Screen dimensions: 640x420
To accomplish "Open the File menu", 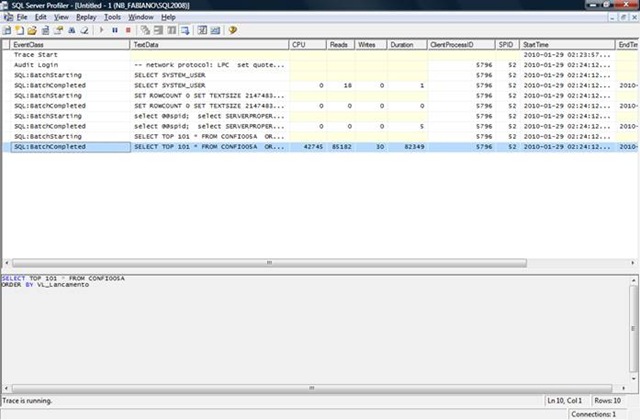I will 21,17.
